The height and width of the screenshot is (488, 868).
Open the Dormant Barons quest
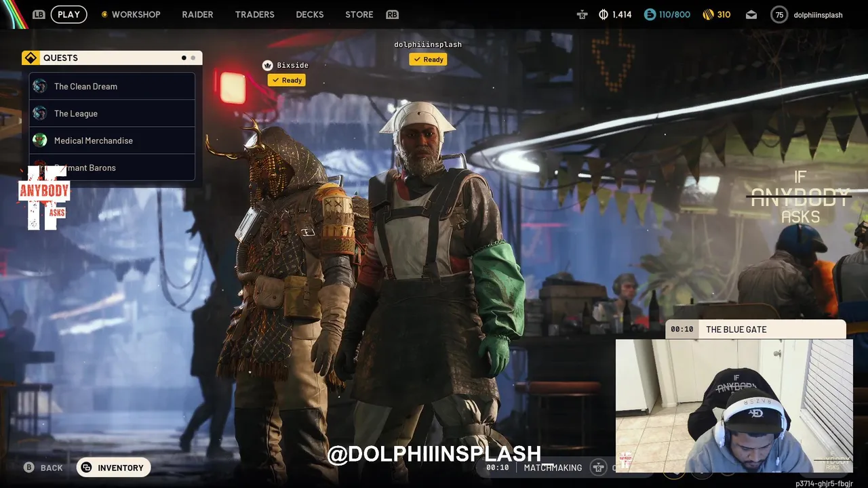coord(112,167)
